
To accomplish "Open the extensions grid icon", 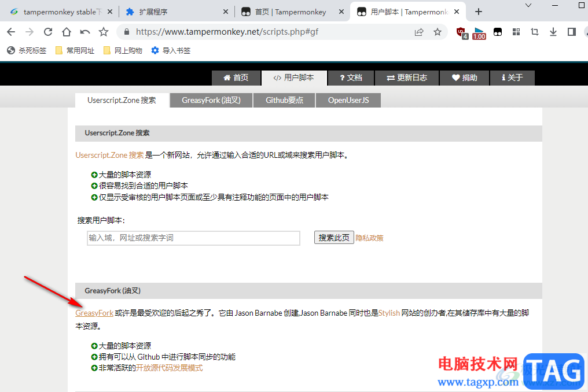I will (516, 32).
